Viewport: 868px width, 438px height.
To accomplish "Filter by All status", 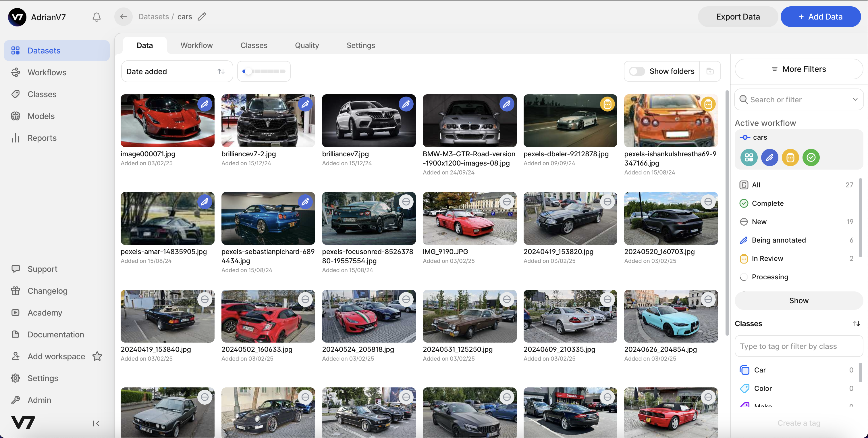I will 796,185.
